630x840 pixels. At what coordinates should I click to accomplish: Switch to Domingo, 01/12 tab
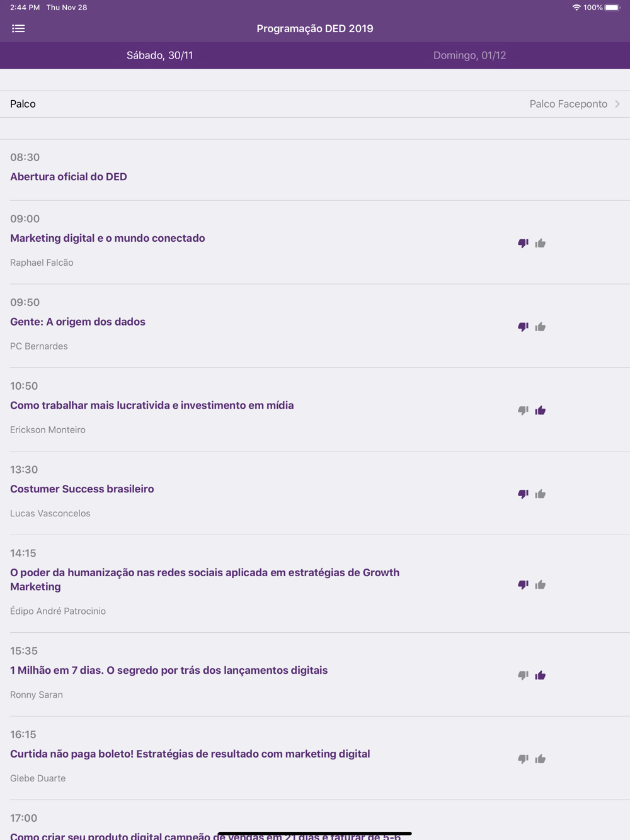click(x=470, y=55)
